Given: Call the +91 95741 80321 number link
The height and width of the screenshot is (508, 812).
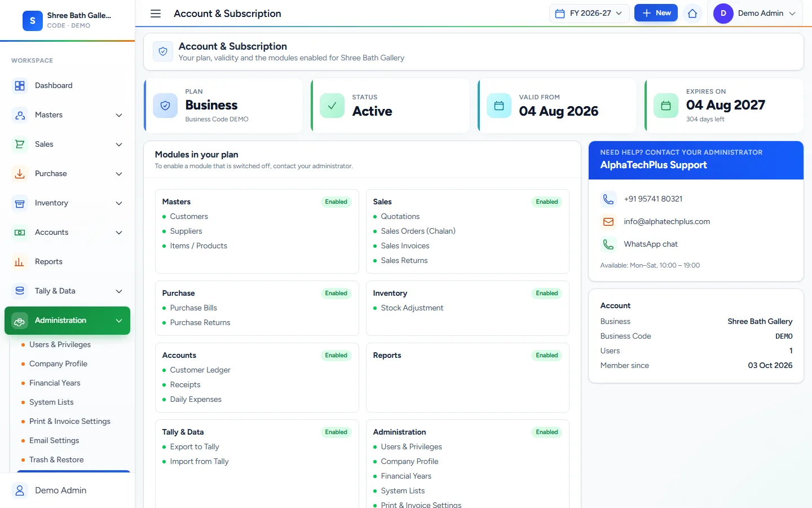Looking at the screenshot, I should [x=653, y=199].
